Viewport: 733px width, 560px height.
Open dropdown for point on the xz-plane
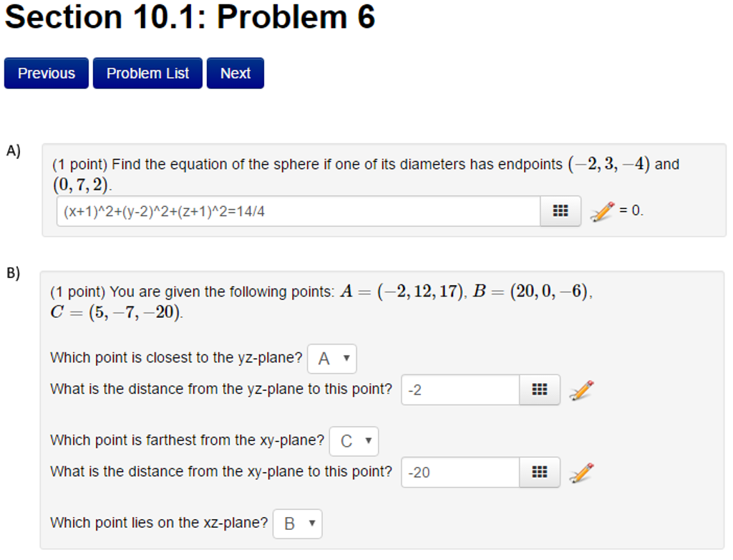pos(297,523)
